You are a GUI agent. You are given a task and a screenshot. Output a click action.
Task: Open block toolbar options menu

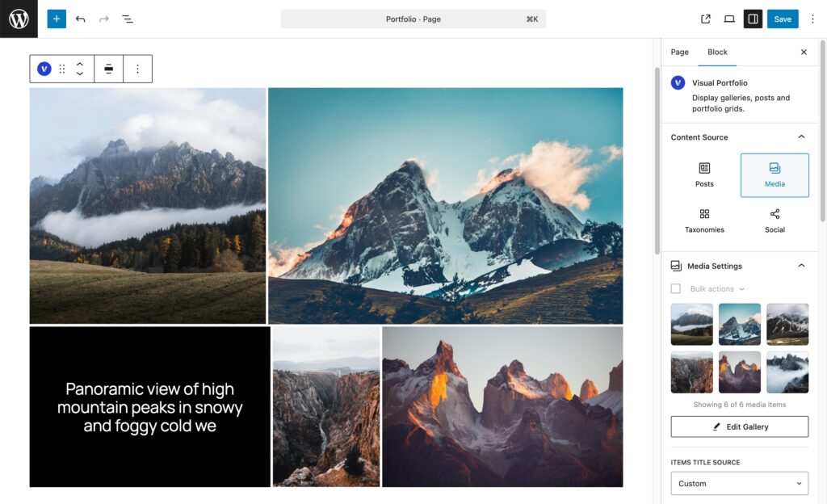pos(137,69)
